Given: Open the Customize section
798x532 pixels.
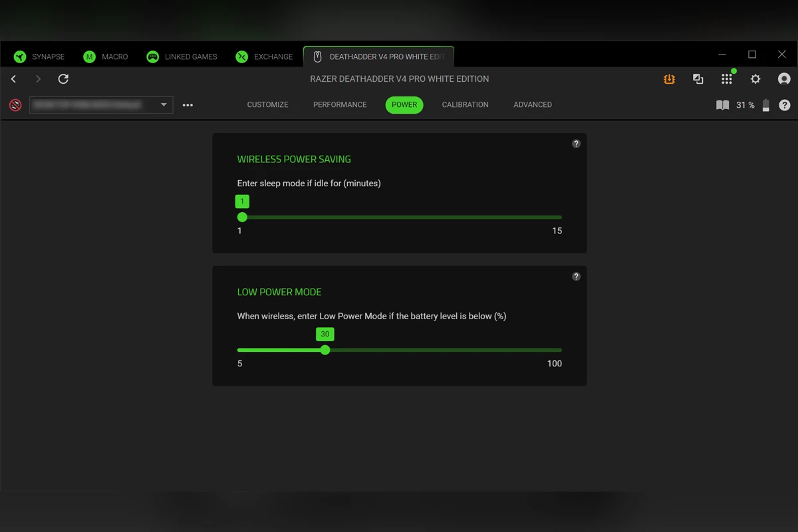Looking at the screenshot, I should click(x=267, y=105).
